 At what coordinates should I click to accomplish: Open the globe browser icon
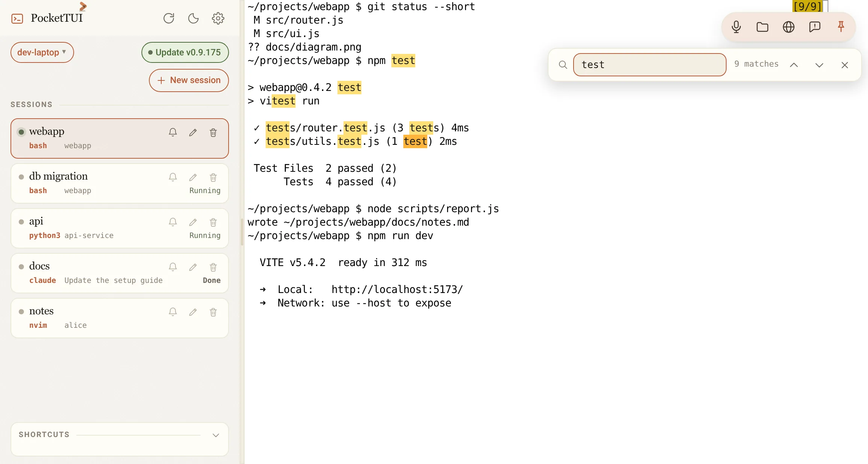click(789, 27)
